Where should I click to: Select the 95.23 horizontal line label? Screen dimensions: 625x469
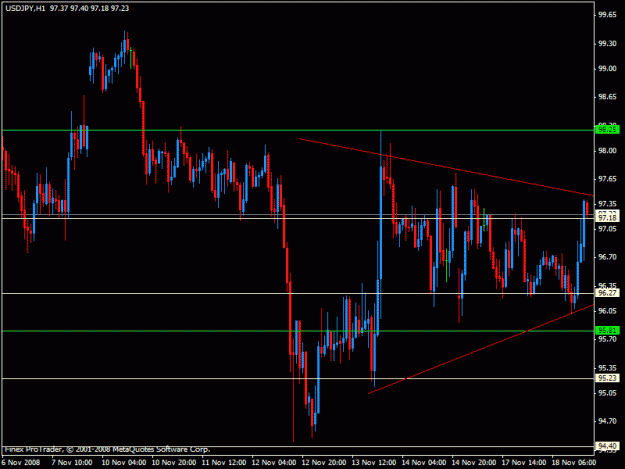[x=607, y=378]
